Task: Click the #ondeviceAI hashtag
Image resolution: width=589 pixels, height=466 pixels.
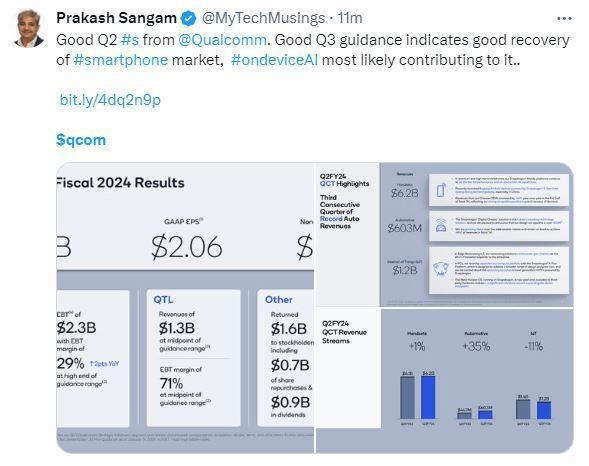Action: pos(275,60)
